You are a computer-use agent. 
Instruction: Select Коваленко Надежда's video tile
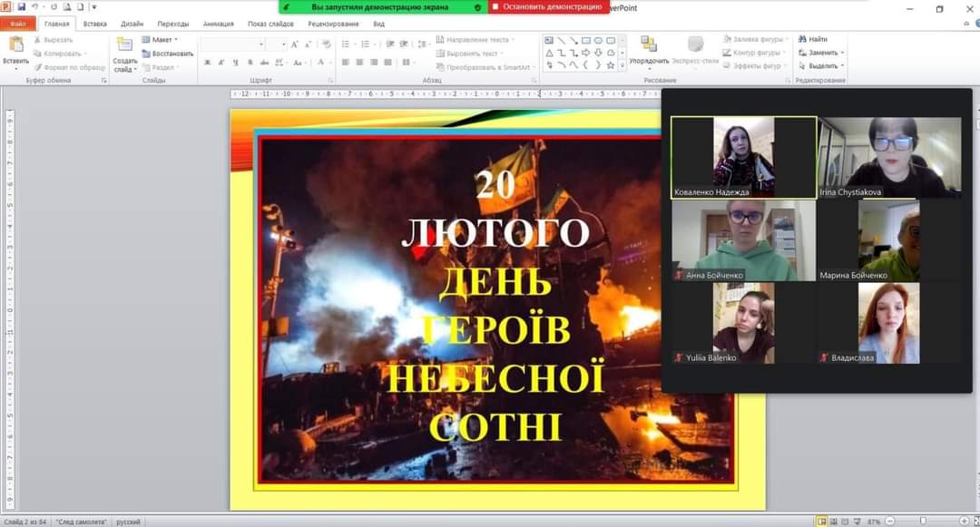pos(743,157)
